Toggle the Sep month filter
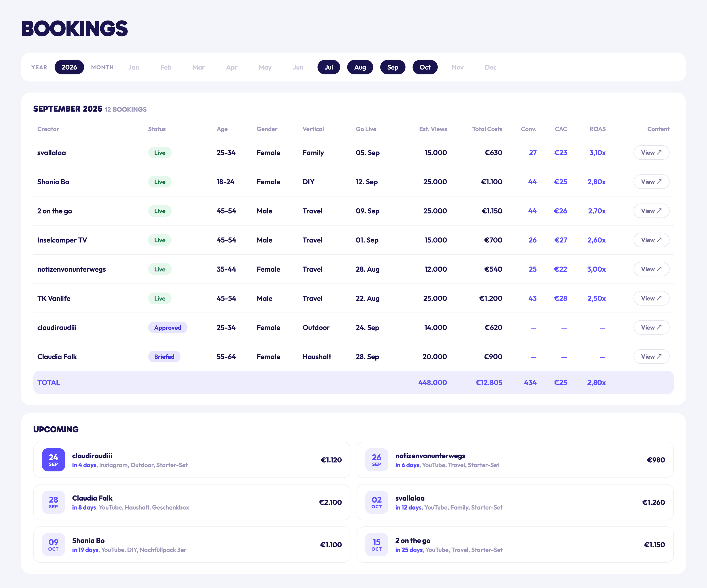 point(393,67)
